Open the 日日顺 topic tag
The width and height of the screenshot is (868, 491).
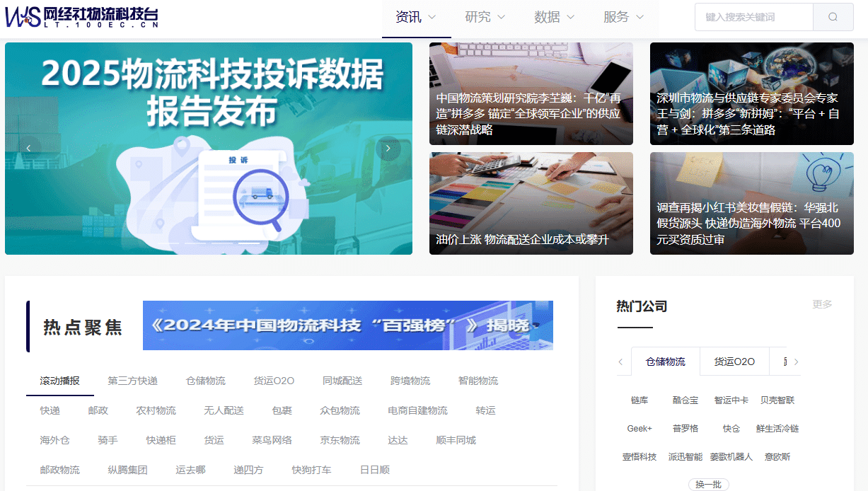375,470
